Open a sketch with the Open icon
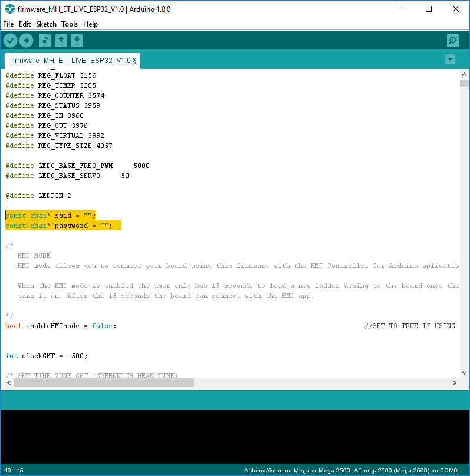 [61, 41]
